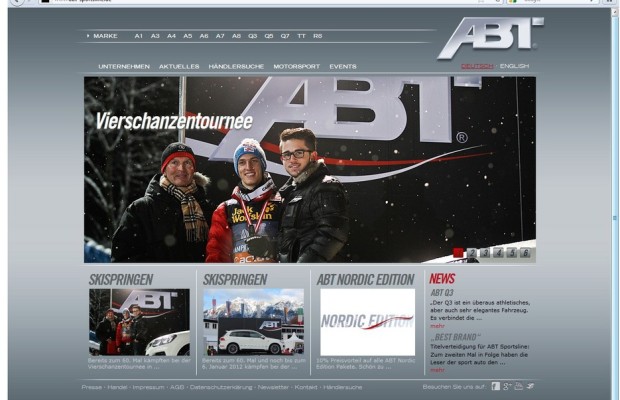Screen dimensions: 620x400
Task: Select the A4 model link
Action: click(x=171, y=36)
